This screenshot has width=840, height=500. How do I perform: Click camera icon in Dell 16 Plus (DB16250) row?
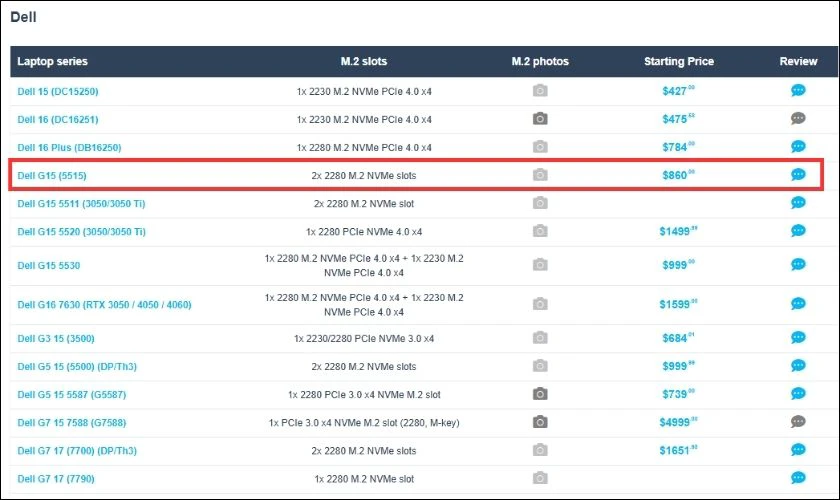coord(540,146)
